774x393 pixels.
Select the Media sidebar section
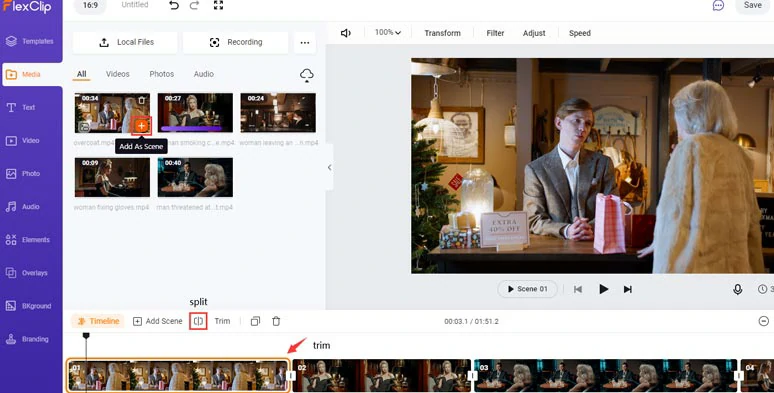[32, 75]
